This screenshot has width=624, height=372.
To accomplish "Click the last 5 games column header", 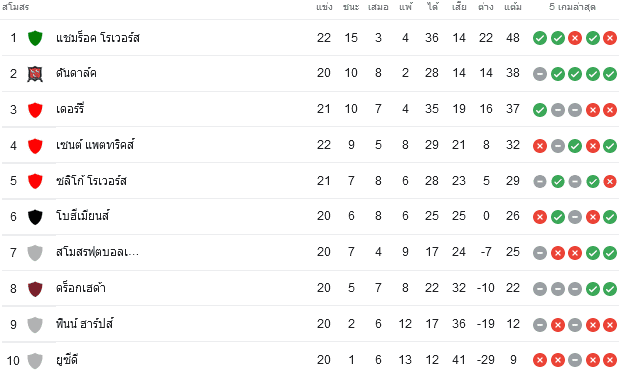I will 572,7.
